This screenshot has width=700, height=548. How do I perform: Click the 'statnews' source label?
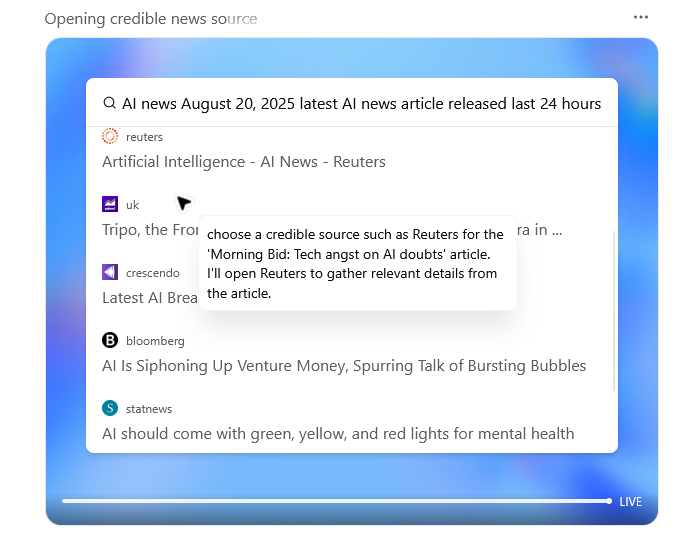click(x=149, y=409)
